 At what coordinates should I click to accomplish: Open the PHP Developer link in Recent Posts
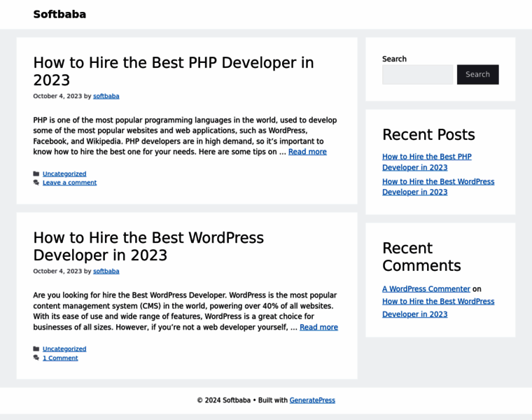click(426, 162)
